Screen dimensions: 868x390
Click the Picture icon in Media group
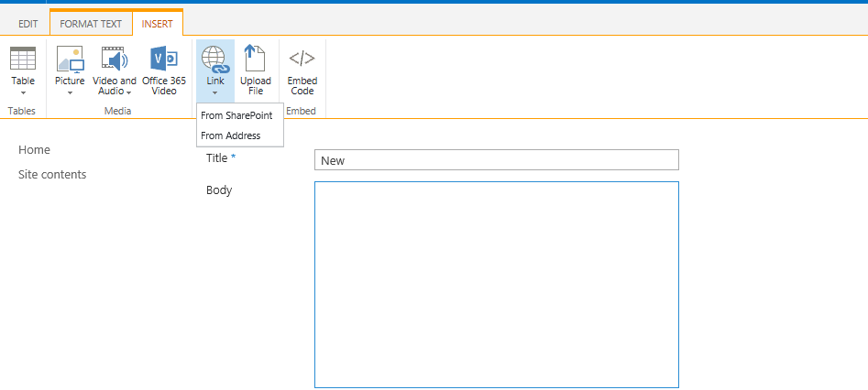70,59
